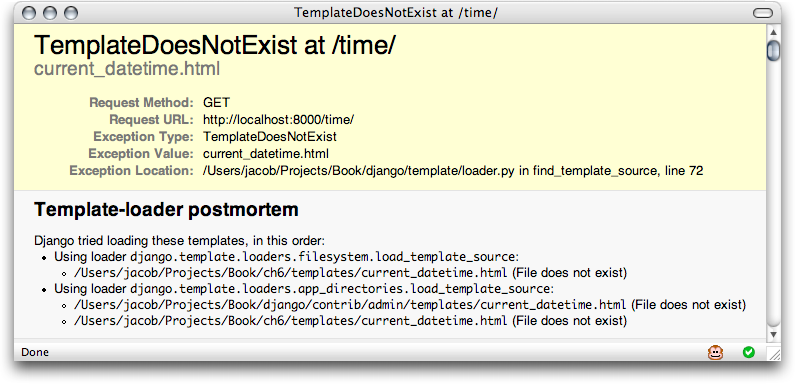Click the green checkmark status icon

coord(748,352)
